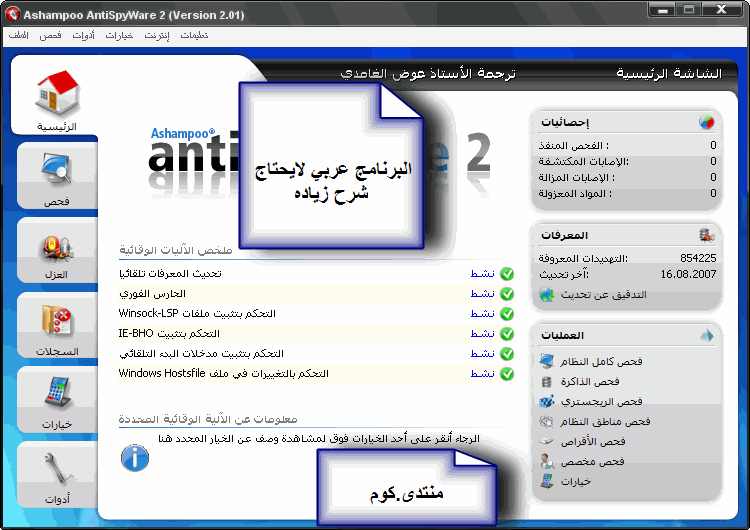
Task: Open the الملف menu
Action: [19, 35]
